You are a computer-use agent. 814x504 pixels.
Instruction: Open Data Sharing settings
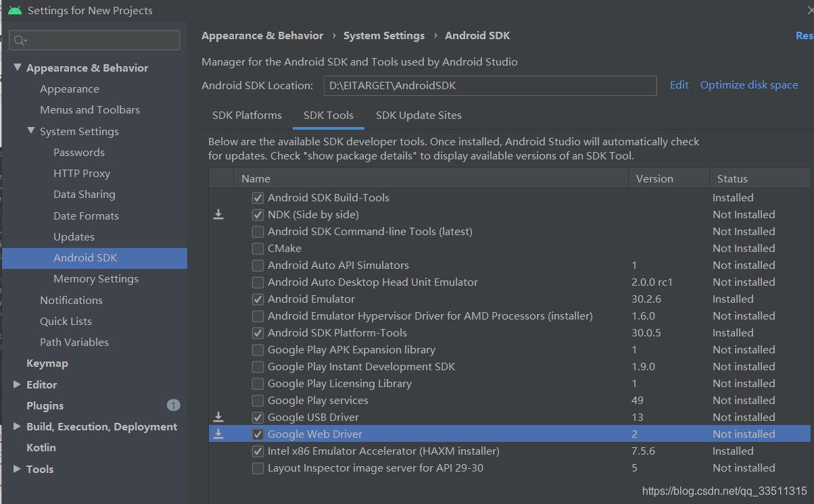(x=85, y=195)
